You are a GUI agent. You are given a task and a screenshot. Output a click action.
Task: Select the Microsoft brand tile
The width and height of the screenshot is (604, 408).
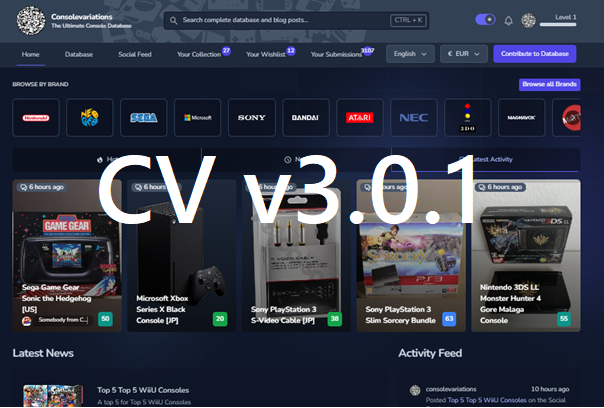coord(198,118)
